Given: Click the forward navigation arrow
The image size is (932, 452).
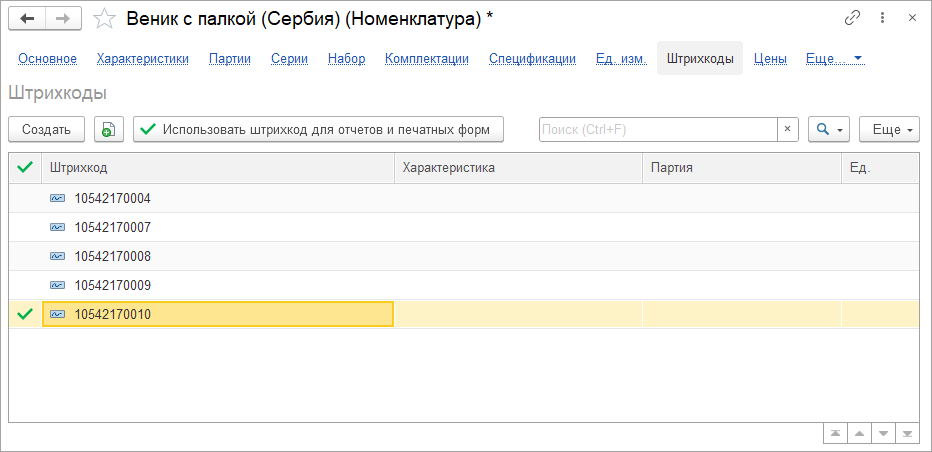Looking at the screenshot, I should tap(62, 18).
